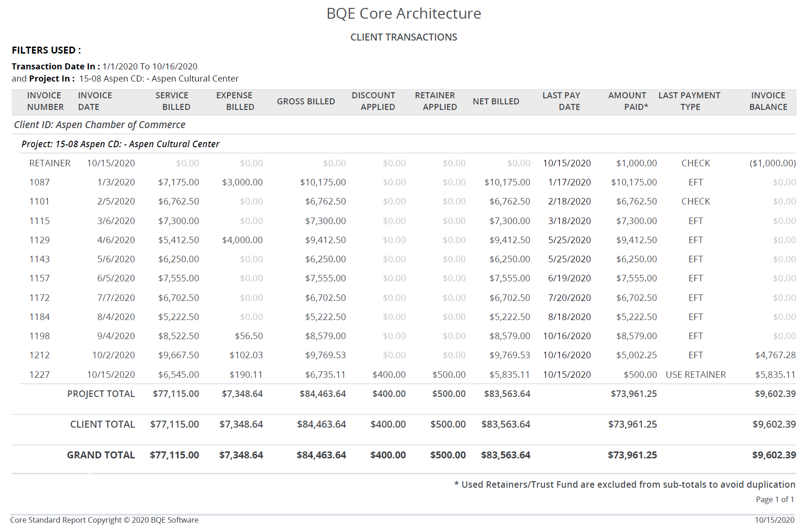Click amount paid $5,002.25
Viewport: 812px width, 532px height.
point(637,355)
